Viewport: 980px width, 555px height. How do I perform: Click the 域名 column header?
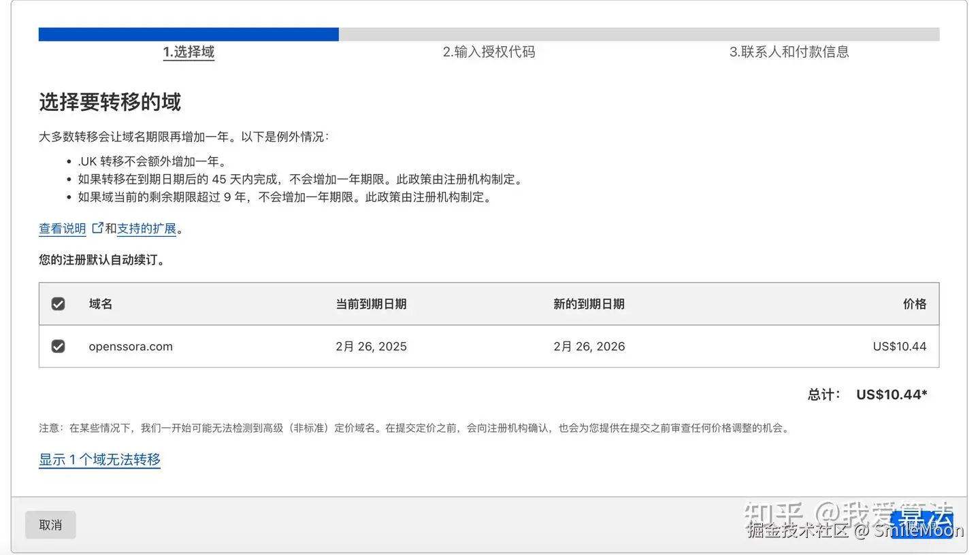coord(101,304)
